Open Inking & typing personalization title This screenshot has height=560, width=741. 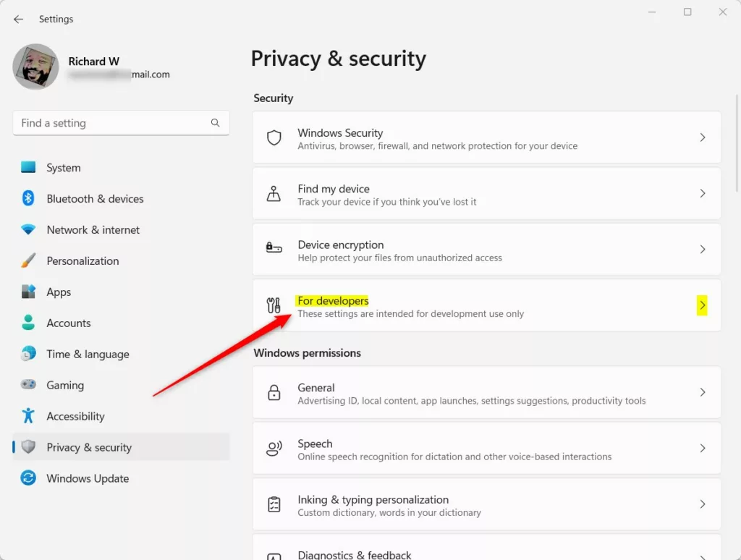pos(373,499)
